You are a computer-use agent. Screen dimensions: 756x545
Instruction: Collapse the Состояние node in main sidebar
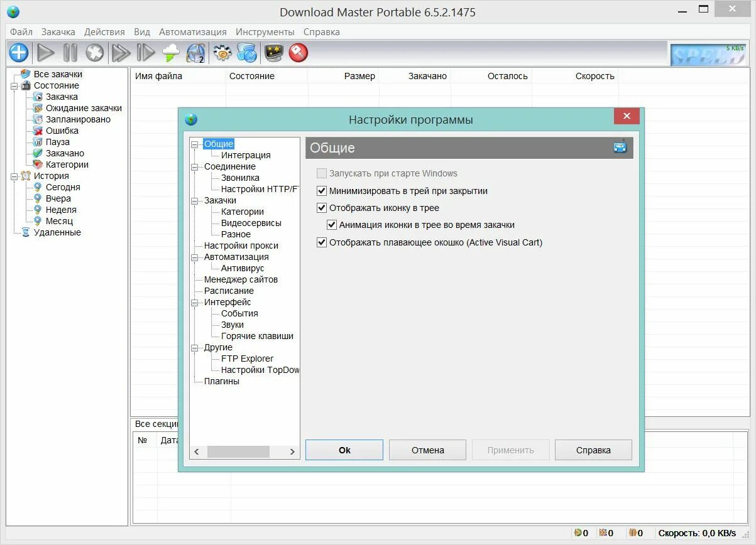tap(14, 86)
